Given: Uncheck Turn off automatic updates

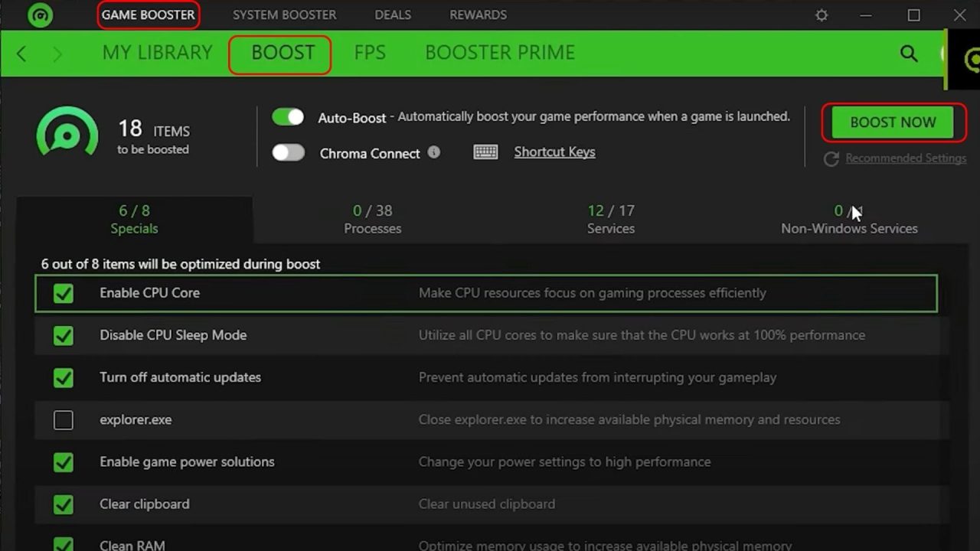Looking at the screenshot, I should 64,377.
